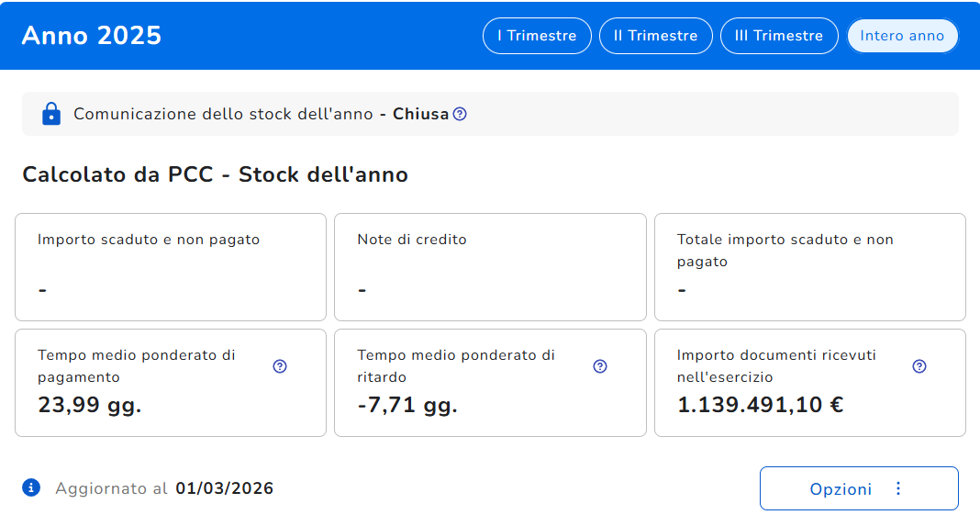
Task: Open the Opzioni dropdown menu
Action: pyautogui.click(x=841, y=488)
